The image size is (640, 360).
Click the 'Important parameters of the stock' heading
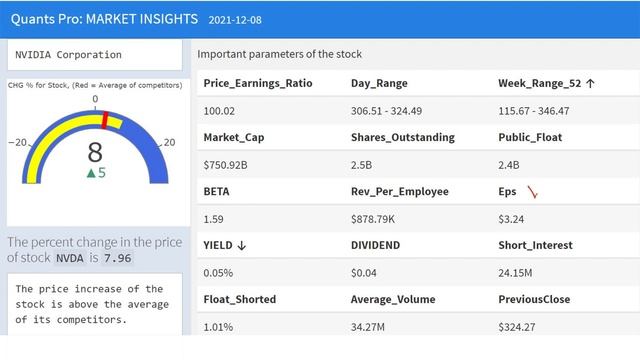tap(280, 54)
